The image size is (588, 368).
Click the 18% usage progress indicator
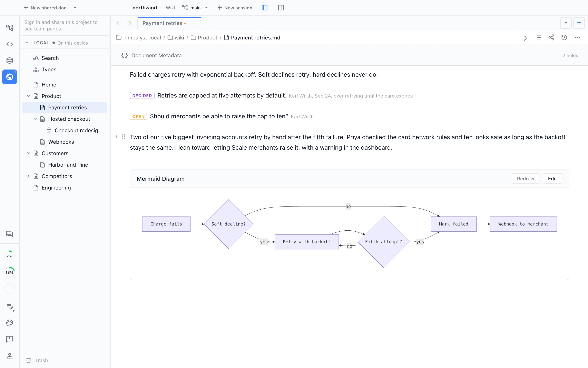[9, 272]
